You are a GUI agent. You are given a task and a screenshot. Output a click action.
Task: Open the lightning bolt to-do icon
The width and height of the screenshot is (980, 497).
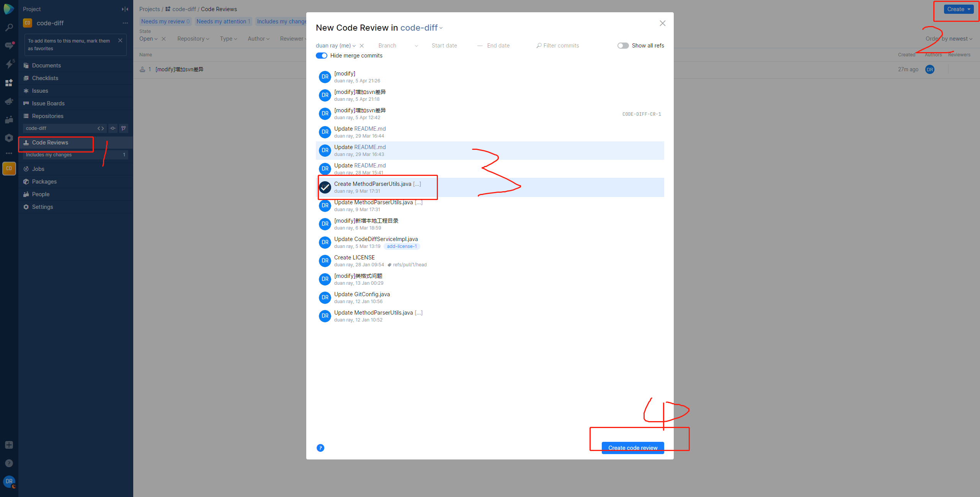pyautogui.click(x=9, y=64)
